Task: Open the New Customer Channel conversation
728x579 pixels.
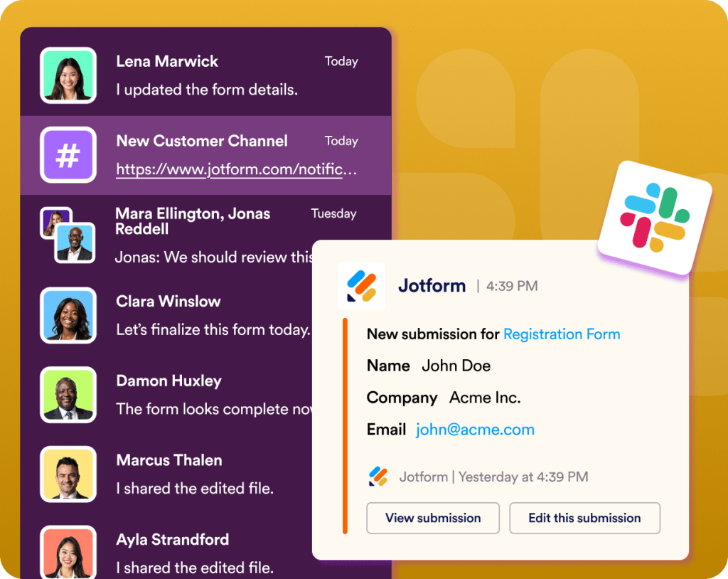Action: [201, 141]
